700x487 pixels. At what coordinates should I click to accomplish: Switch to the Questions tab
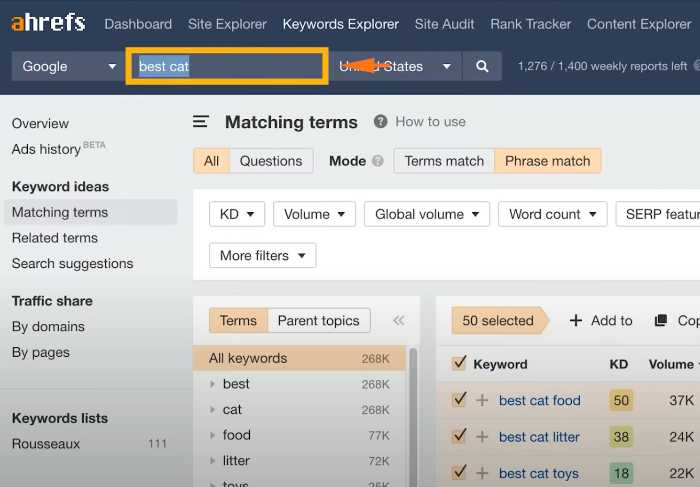[x=271, y=161]
